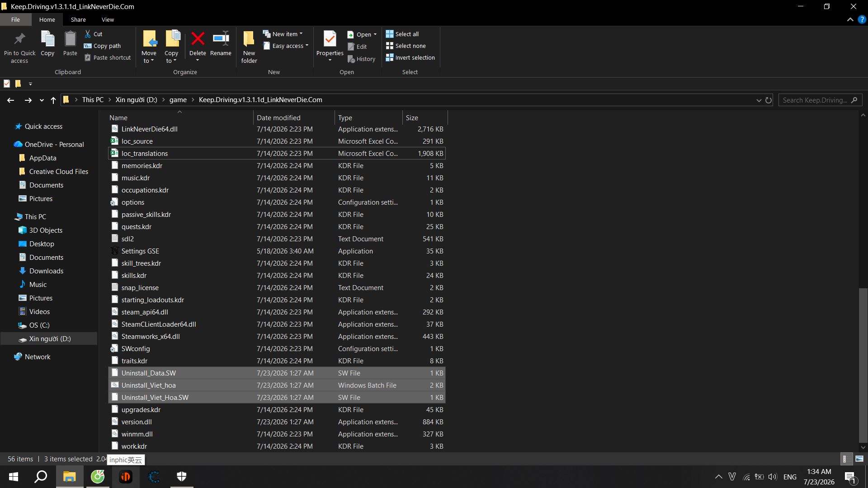Open taskbar Search

pyautogui.click(x=41, y=476)
